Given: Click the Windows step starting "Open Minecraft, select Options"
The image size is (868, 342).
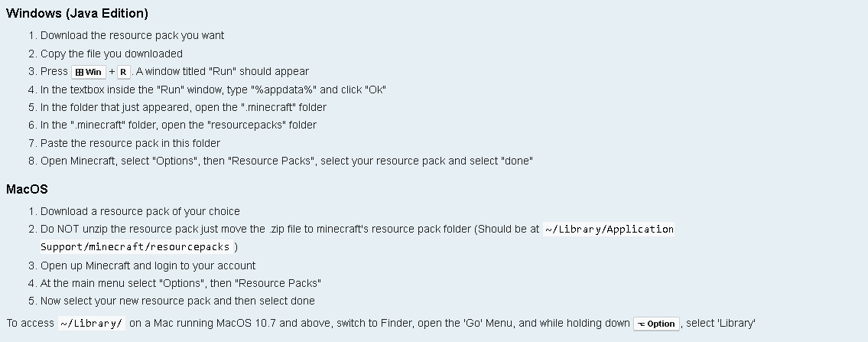Looking at the screenshot, I should click(x=287, y=161).
